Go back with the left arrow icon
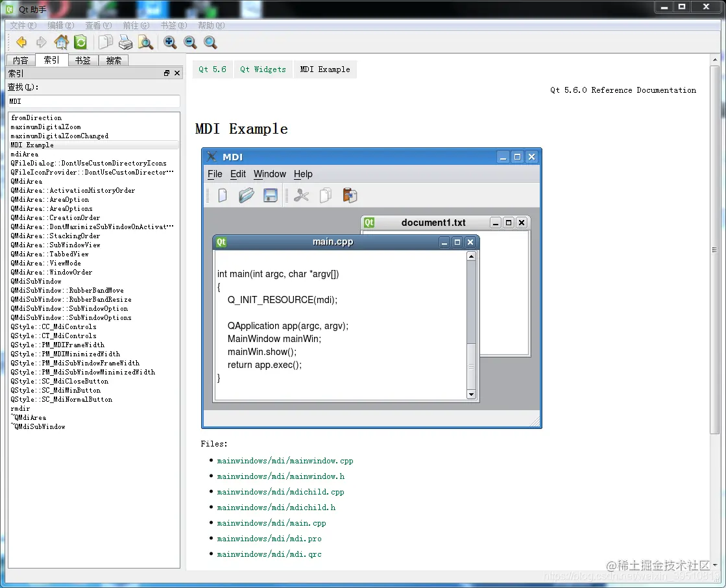This screenshot has width=726, height=588. coord(21,43)
